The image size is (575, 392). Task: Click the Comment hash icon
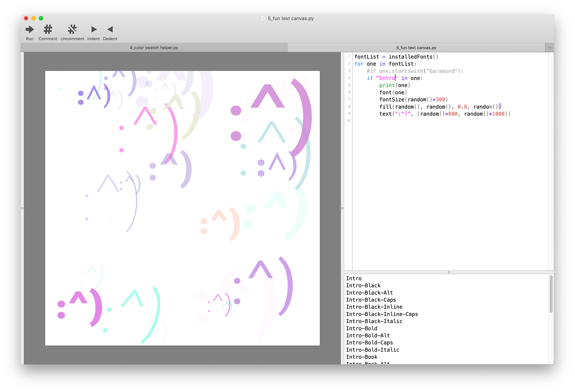tap(48, 29)
